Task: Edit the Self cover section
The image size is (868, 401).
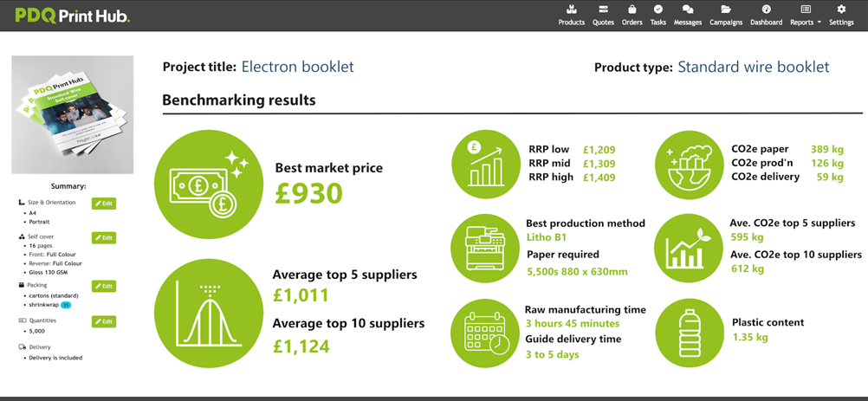Action: click(x=103, y=238)
